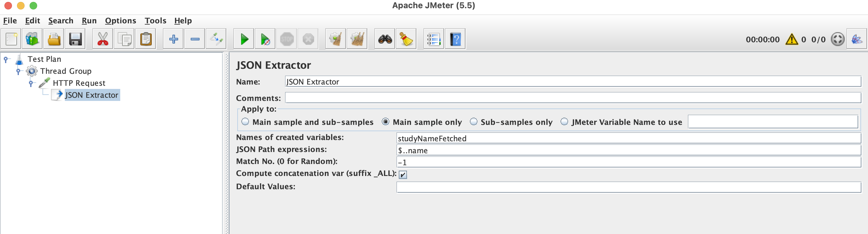Viewport: 868px width, 234px height.
Task: Click the Save floppy disk icon
Action: click(x=75, y=39)
